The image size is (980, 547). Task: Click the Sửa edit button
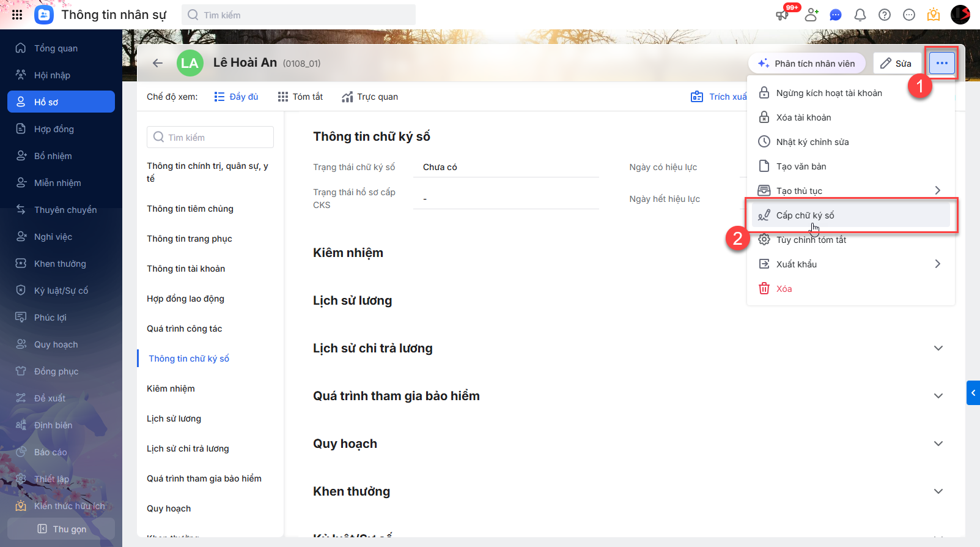tap(896, 64)
